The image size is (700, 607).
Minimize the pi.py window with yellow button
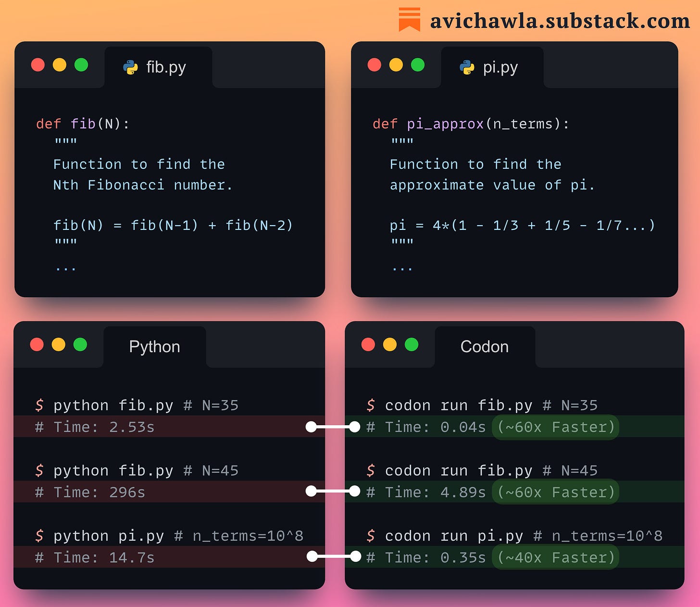[396, 64]
